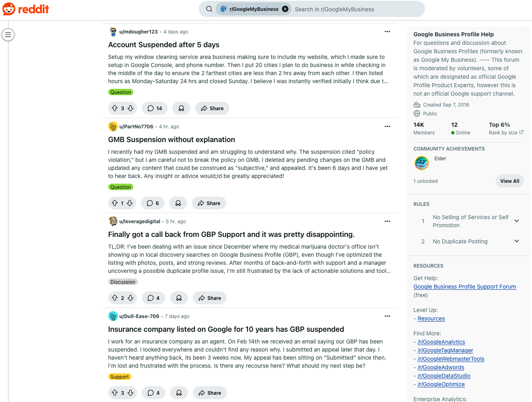Viewport: 532px width, 402px height.
Task: Click the Rank by size link
Action: [x=506, y=133]
